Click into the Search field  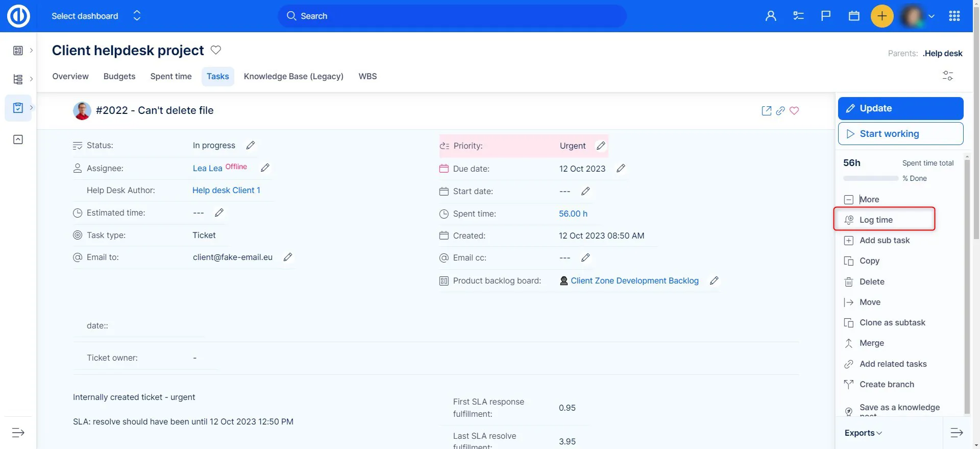click(x=452, y=16)
